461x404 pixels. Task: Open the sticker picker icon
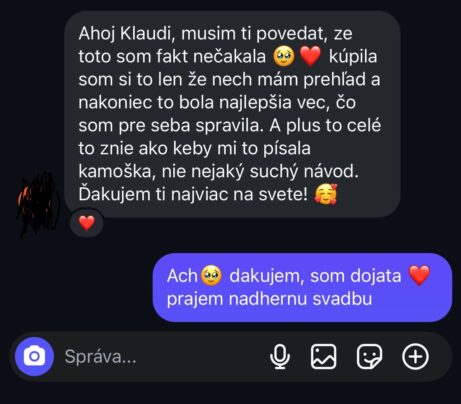(x=369, y=357)
